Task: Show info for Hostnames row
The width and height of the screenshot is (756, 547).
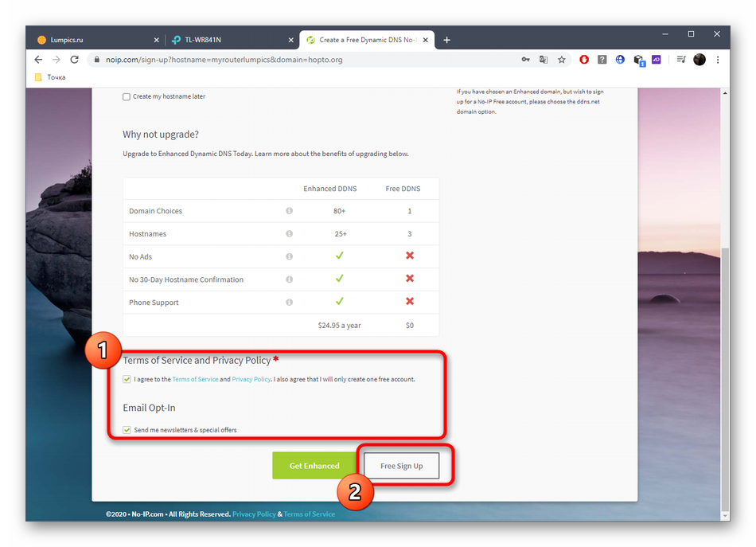Action: pyautogui.click(x=290, y=233)
